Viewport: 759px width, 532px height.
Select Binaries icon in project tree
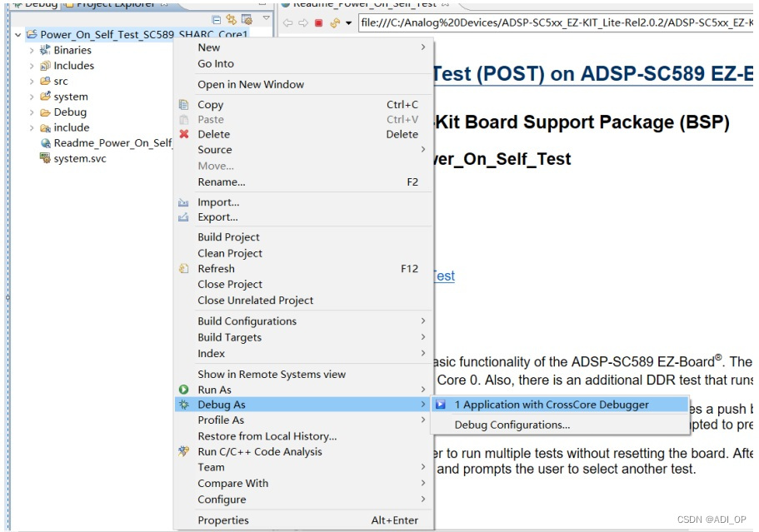[x=45, y=50]
